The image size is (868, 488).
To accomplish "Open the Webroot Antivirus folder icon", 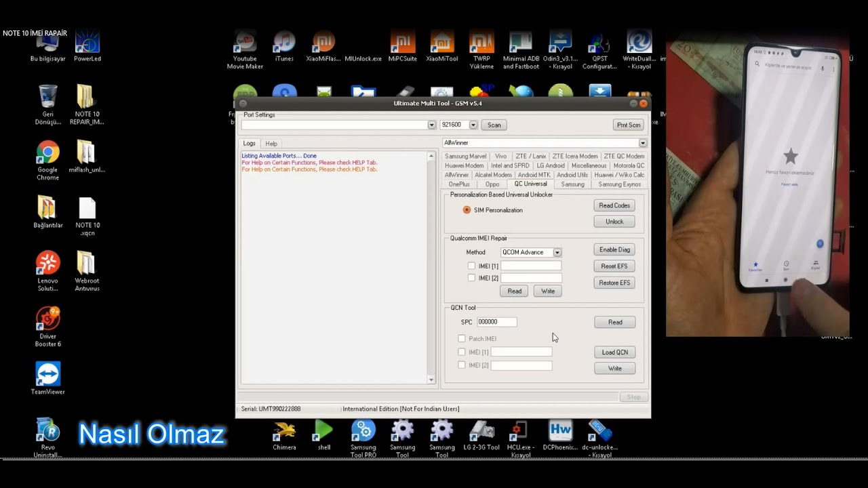I will [x=87, y=272].
